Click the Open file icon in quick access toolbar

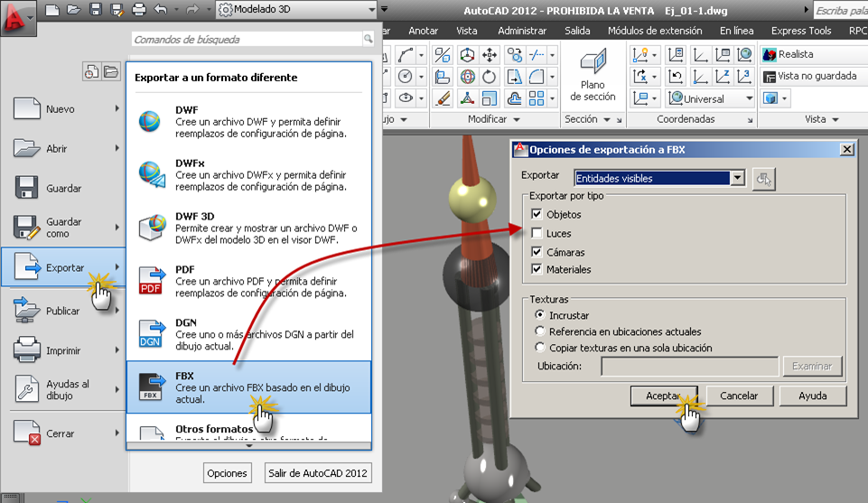click(x=73, y=9)
